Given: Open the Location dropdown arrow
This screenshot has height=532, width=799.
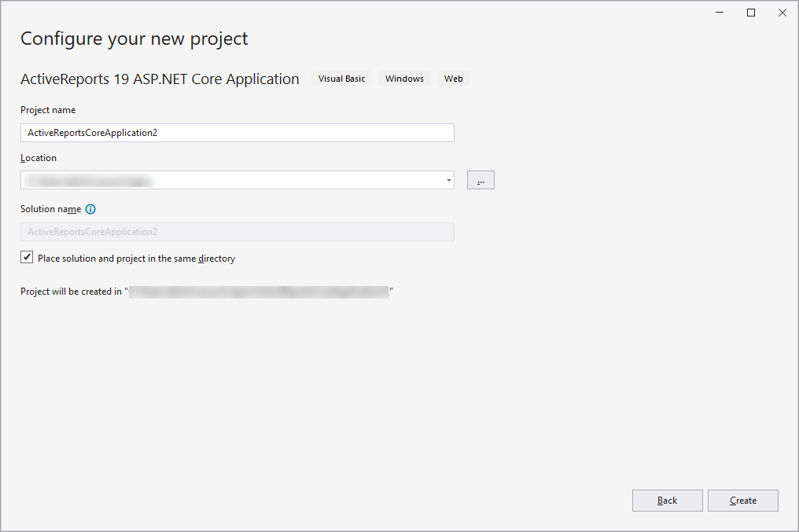Looking at the screenshot, I should pyautogui.click(x=448, y=180).
